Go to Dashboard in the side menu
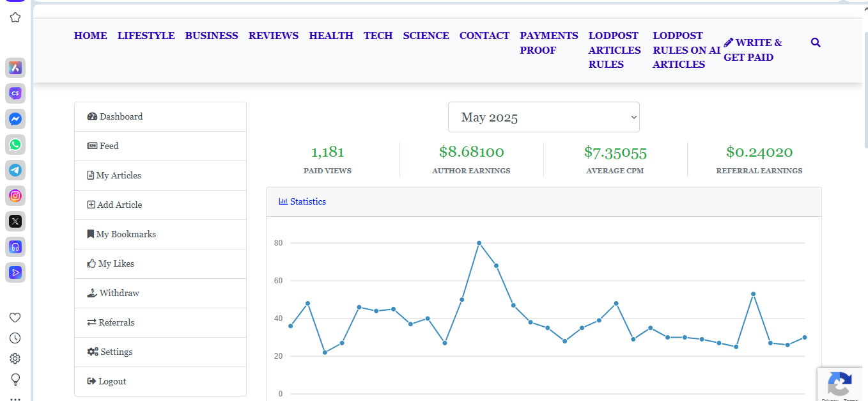The image size is (868, 401). 121,116
